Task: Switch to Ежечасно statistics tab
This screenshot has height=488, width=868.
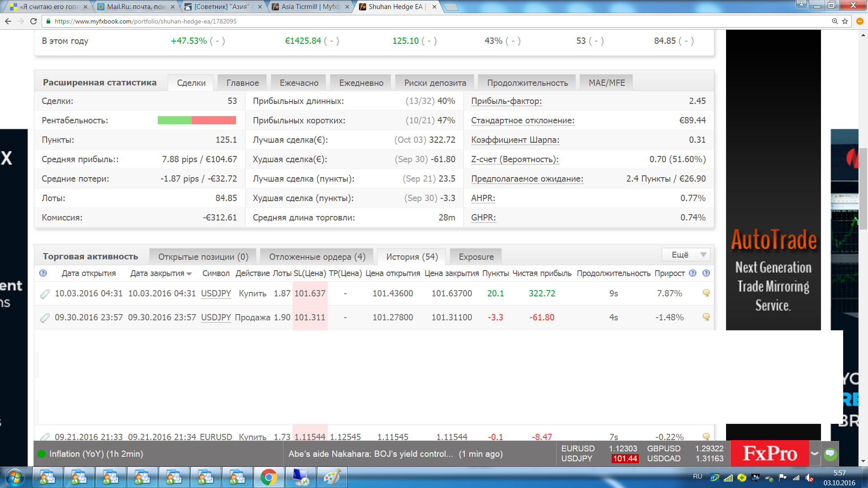Action: pos(299,83)
